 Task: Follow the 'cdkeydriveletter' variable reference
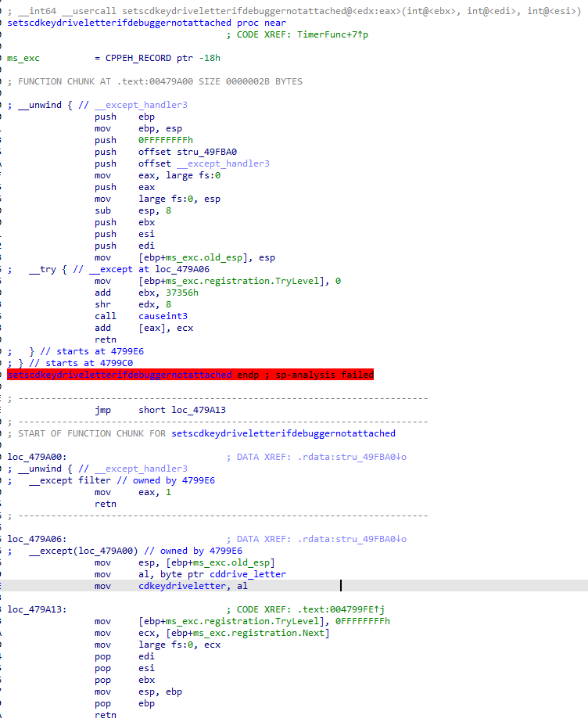182,586
